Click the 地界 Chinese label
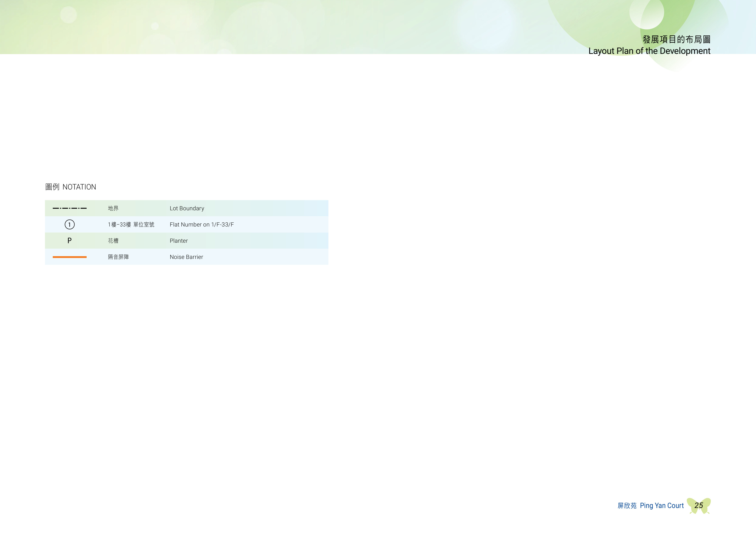The width and height of the screenshot is (756, 534). [x=113, y=208]
